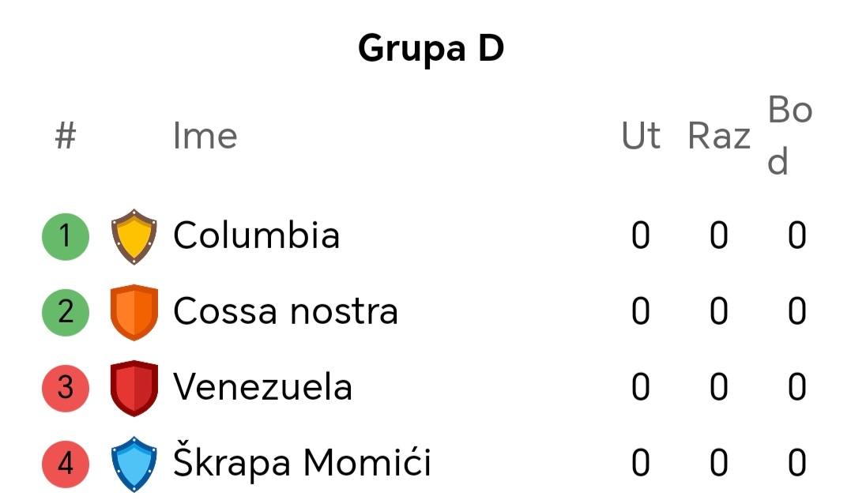Click Škrapa Momići's Ut value
The image size is (866, 504).
pos(641,463)
